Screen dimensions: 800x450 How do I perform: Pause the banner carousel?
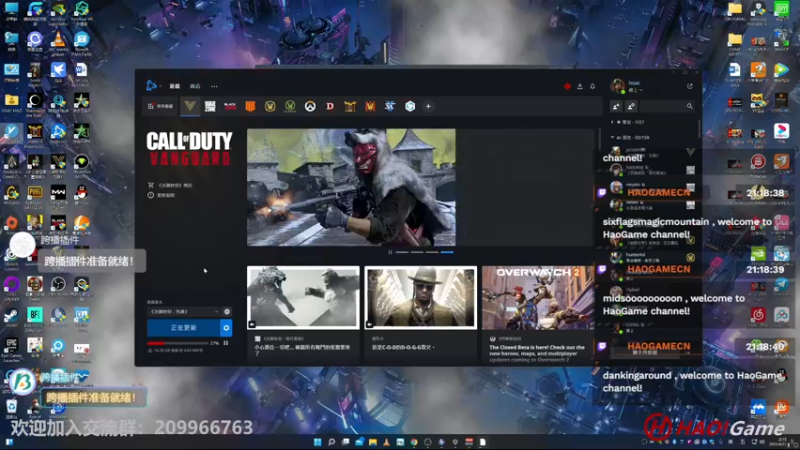click(390, 252)
